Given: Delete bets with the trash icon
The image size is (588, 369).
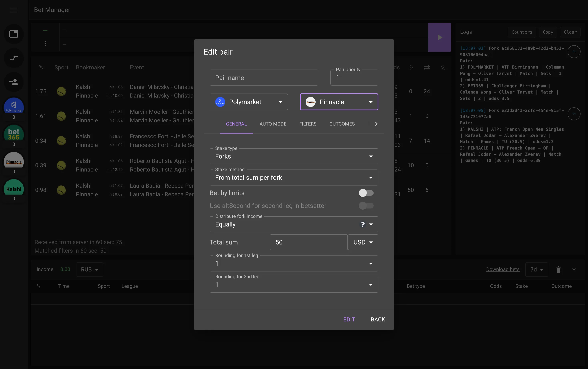Looking at the screenshot, I should click(558, 269).
